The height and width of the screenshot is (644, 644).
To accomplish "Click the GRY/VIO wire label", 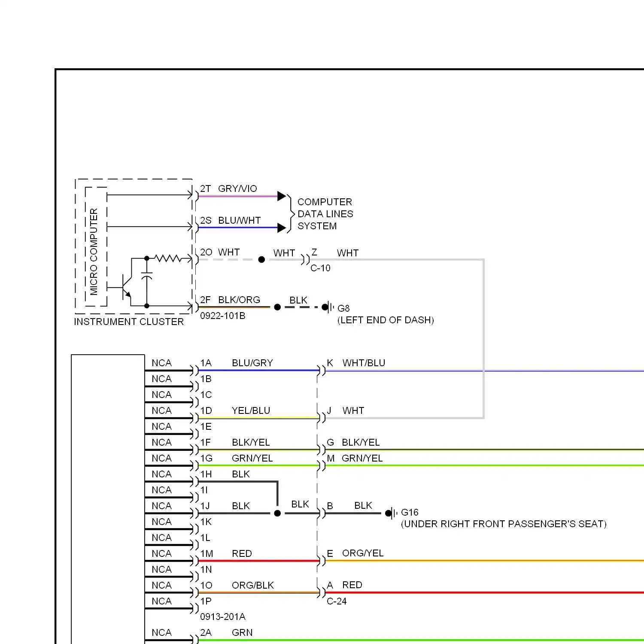I will [x=237, y=188].
